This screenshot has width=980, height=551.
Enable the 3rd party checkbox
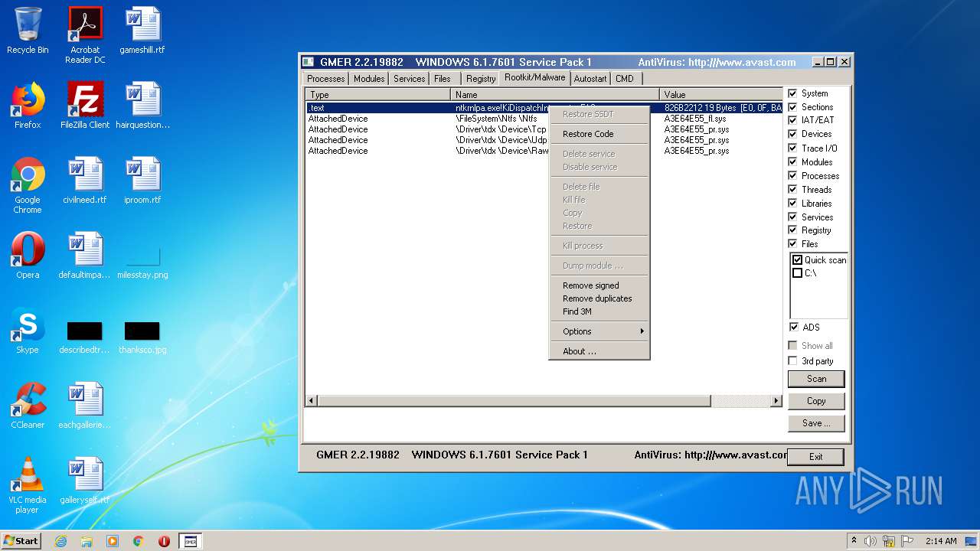click(x=793, y=361)
